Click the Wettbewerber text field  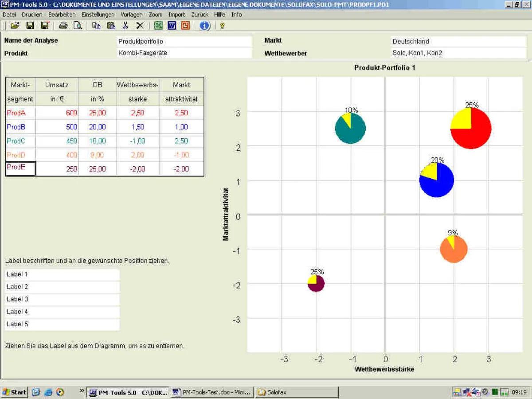tap(458, 53)
